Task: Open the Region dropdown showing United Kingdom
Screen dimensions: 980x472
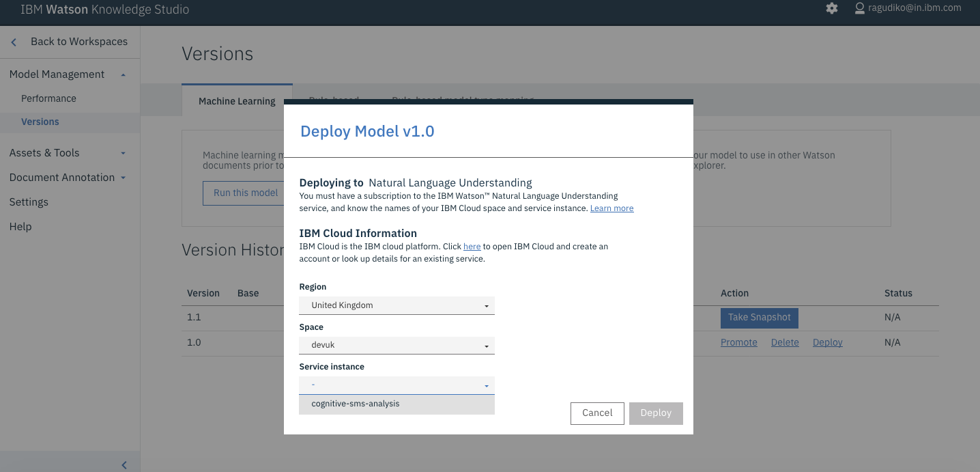Action: tap(397, 305)
